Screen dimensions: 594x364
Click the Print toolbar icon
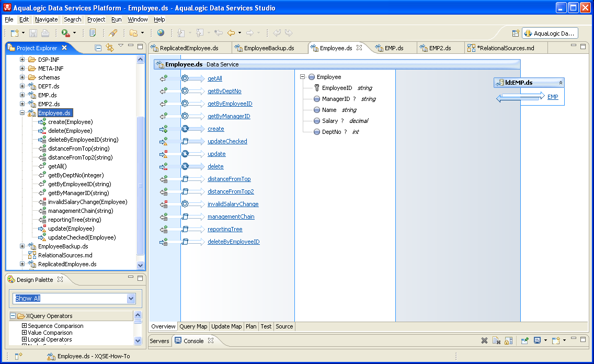tap(45, 33)
